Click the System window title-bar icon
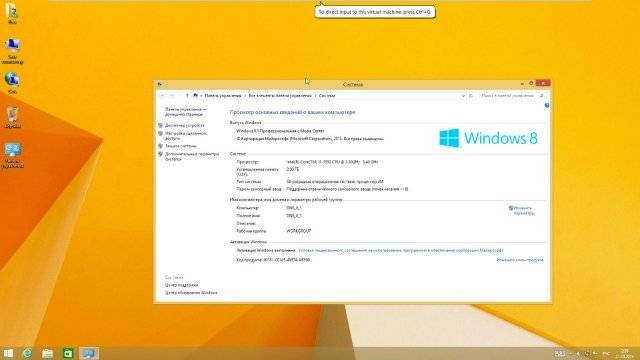This screenshot has height=360, width=640. coord(160,84)
